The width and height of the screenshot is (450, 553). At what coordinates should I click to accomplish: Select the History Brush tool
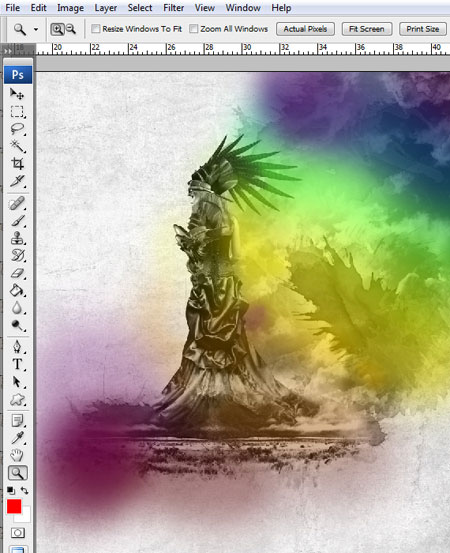(17, 255)
